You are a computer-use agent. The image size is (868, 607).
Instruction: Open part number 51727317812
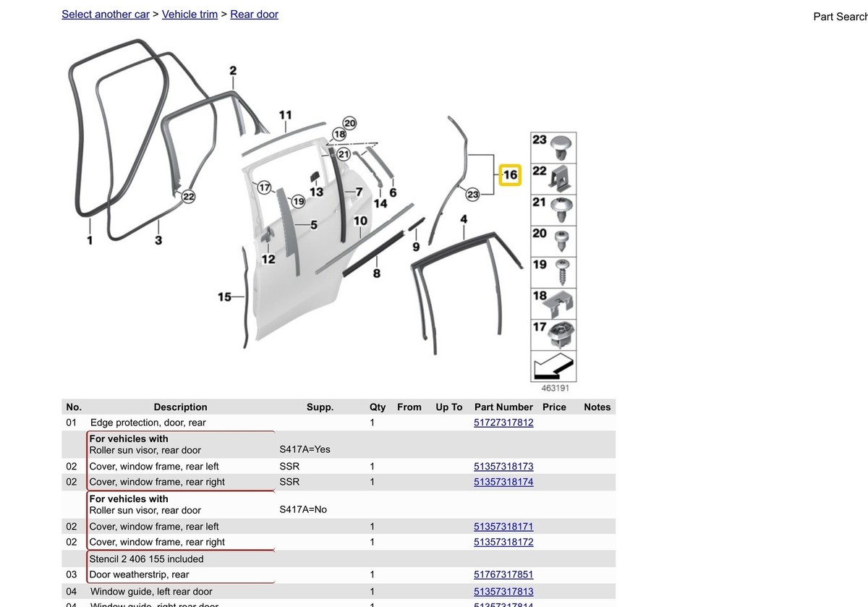coord(503,423)
